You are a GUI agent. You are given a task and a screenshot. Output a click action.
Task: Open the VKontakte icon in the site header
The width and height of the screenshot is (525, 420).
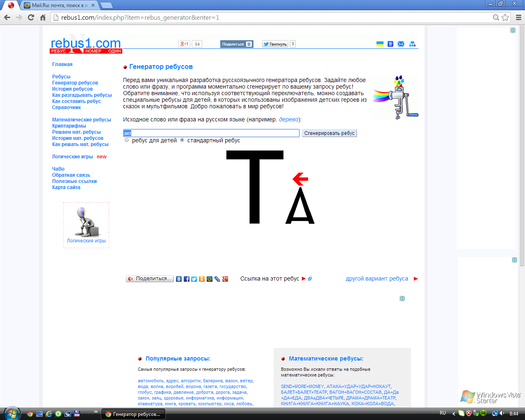pos(390,44)
